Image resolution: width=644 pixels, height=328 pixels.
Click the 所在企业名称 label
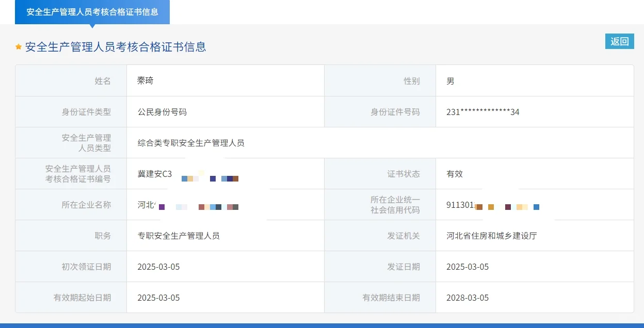coord(86,205)
